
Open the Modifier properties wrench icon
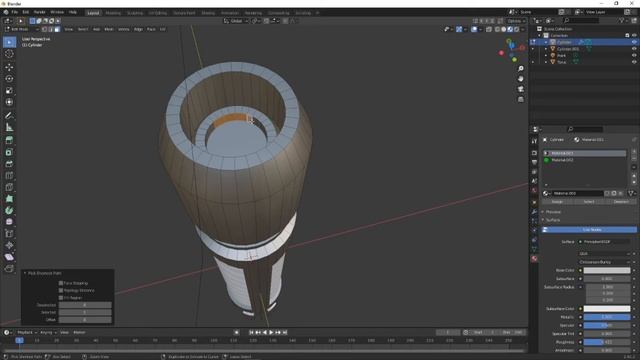pyautogui.click(x=534, y=212)
